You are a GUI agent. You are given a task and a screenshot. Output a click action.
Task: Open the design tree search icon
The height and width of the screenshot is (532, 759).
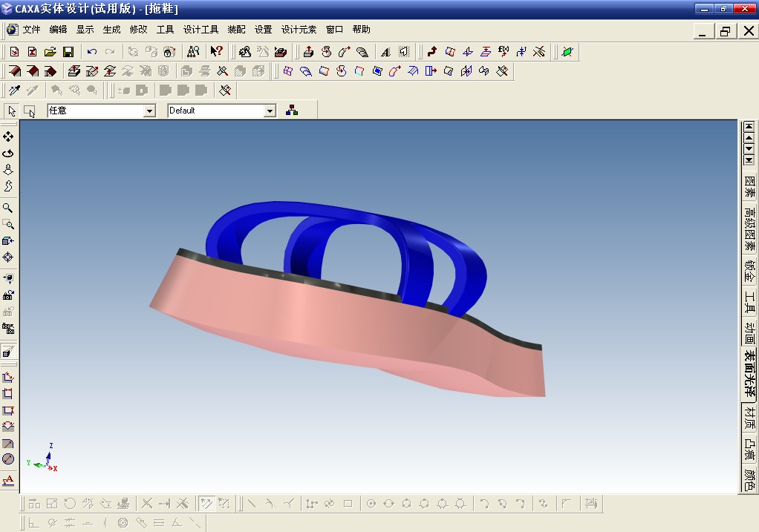pos(193,51)
